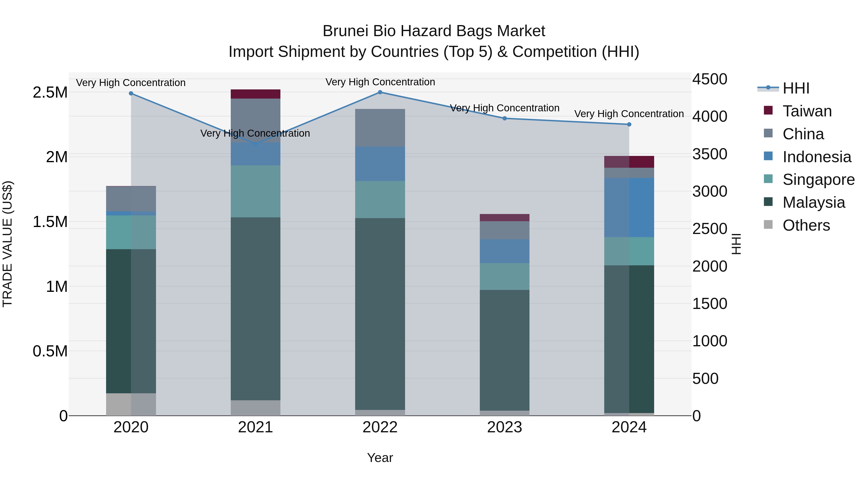Click the Taiwan maroon legend swatch

click(768, 110)
